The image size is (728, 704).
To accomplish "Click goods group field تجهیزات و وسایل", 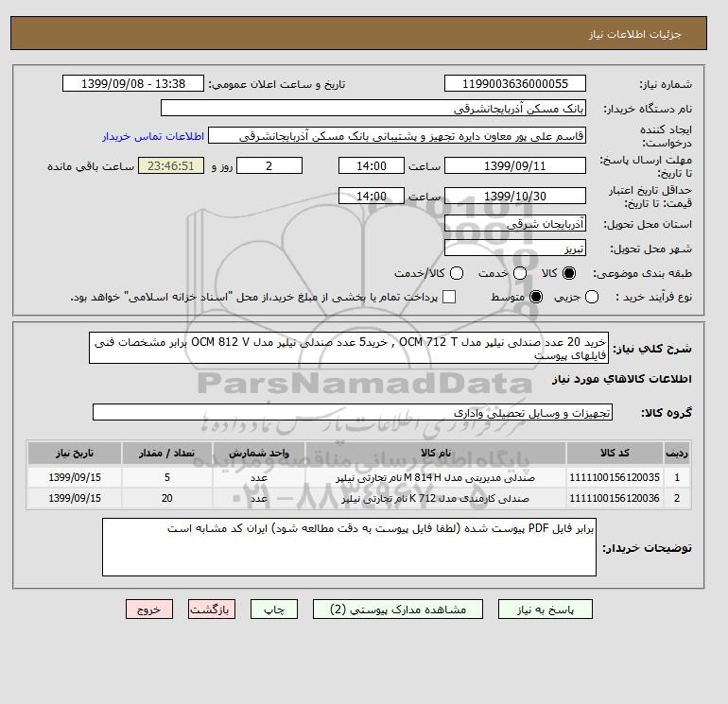I will point(353,412).
